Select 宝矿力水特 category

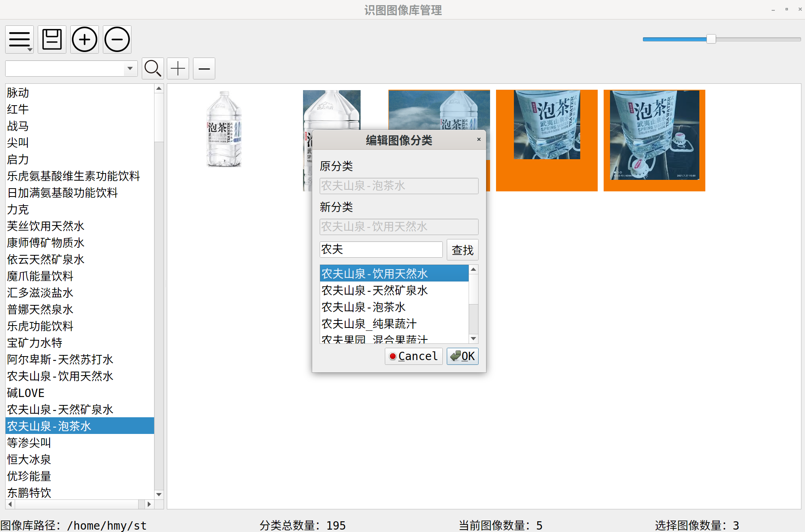click(x=79, y=343)
